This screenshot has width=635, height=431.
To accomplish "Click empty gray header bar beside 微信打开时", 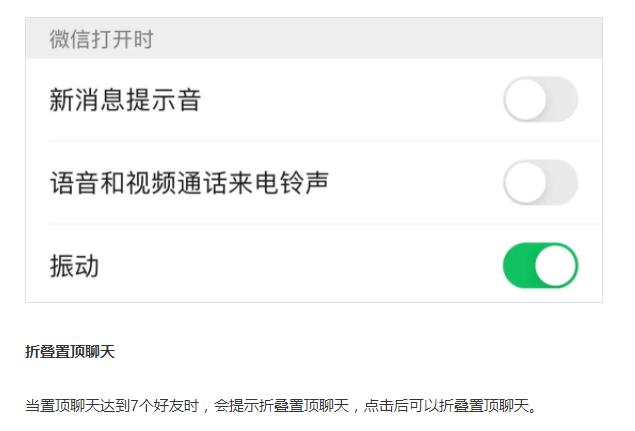I will coord(380,41).
